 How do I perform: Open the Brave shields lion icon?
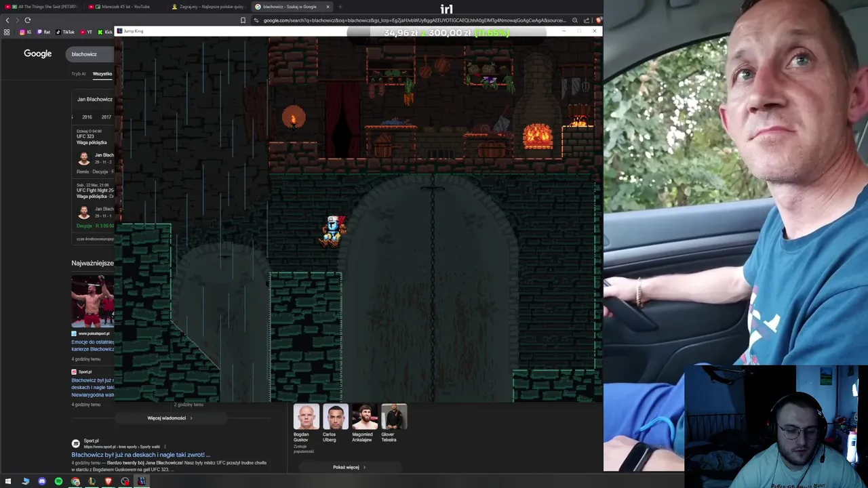point(599,20)
